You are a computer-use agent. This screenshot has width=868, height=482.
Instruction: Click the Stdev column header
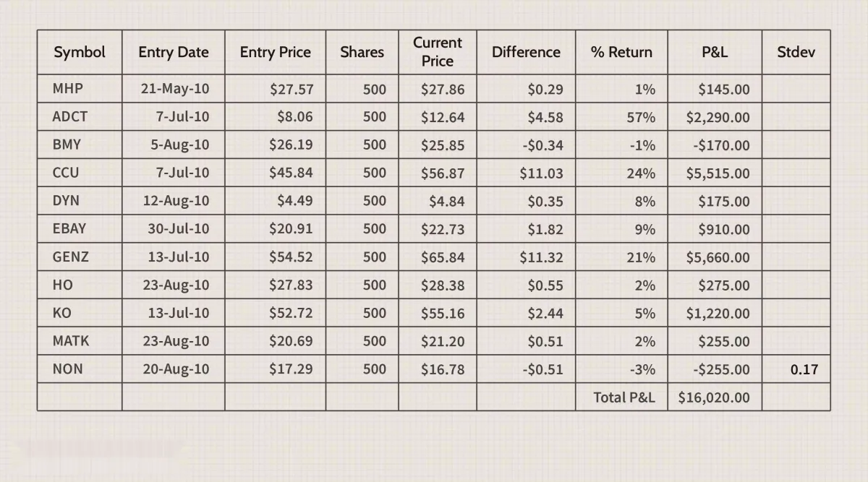[x=796, y=52]
